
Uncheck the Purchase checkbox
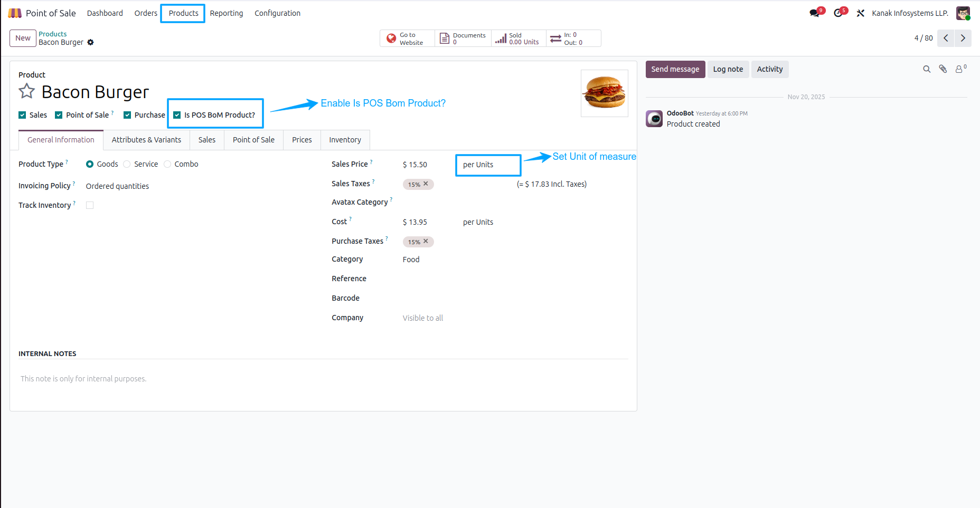click(127, 114)
